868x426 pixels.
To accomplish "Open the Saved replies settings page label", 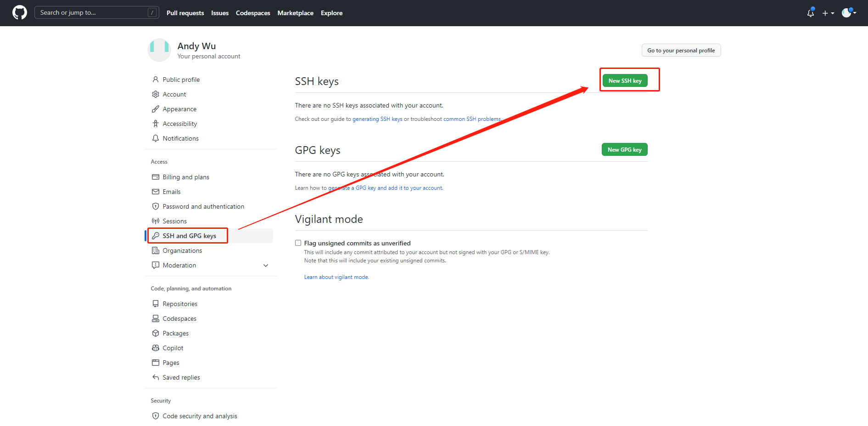I will [x=181, y=377].
